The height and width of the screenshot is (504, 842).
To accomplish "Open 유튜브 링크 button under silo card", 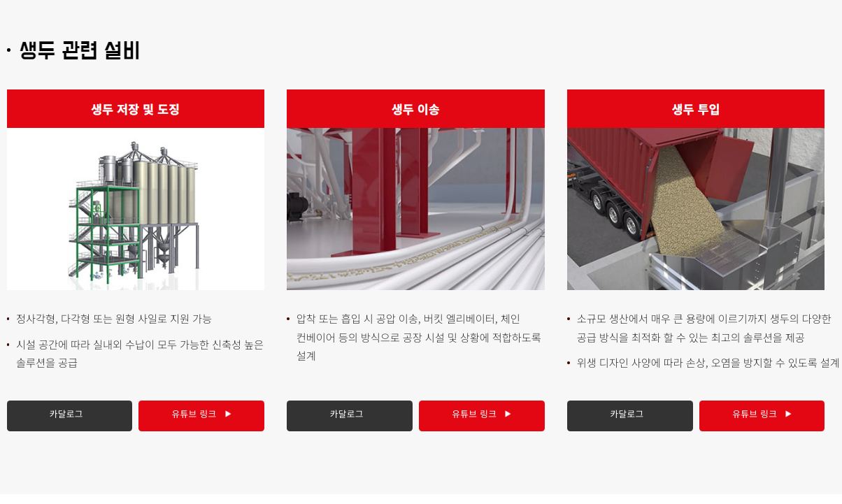I will (201, 416).
